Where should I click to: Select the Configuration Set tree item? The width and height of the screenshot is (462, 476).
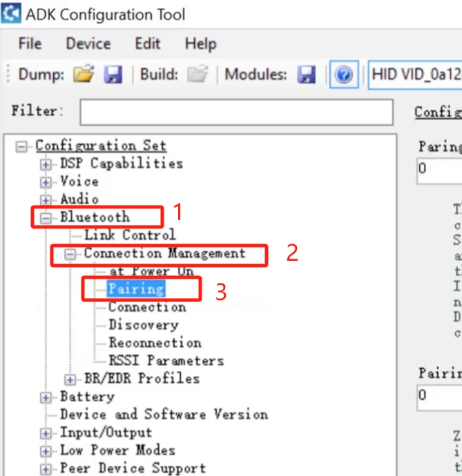101,146
